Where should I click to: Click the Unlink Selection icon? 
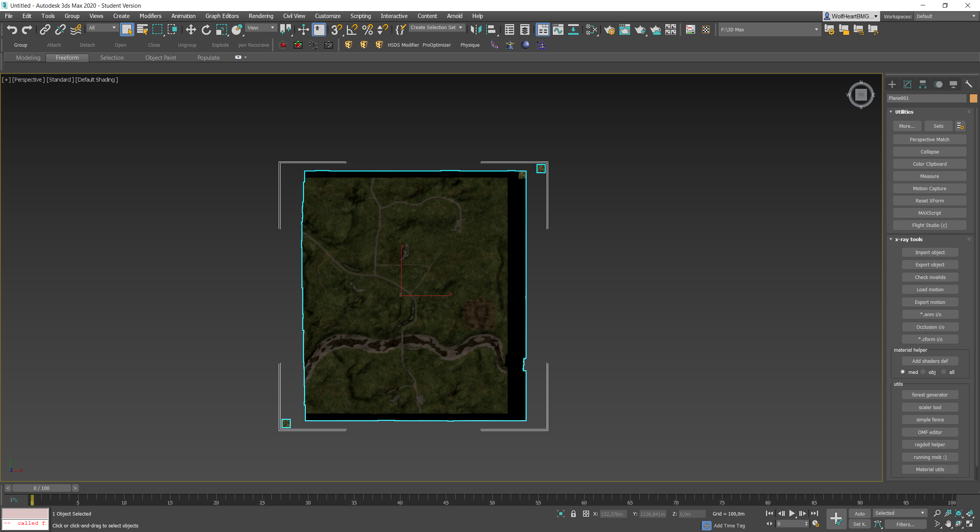[x=60, y=29]
